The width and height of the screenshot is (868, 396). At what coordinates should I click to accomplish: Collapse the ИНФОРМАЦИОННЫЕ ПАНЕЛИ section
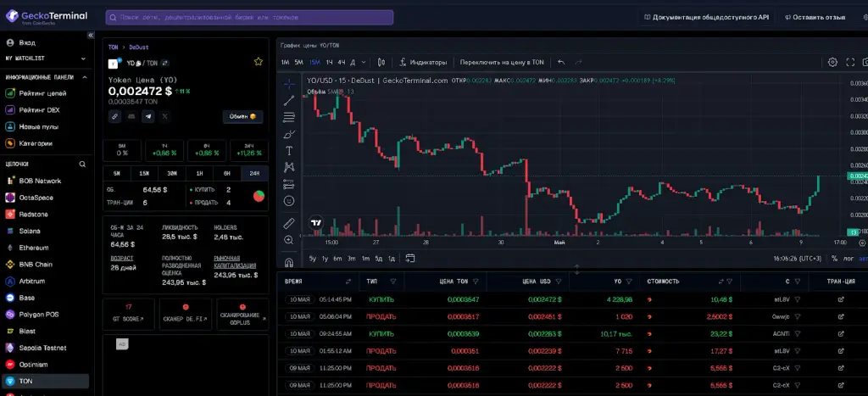pos(84,77)
